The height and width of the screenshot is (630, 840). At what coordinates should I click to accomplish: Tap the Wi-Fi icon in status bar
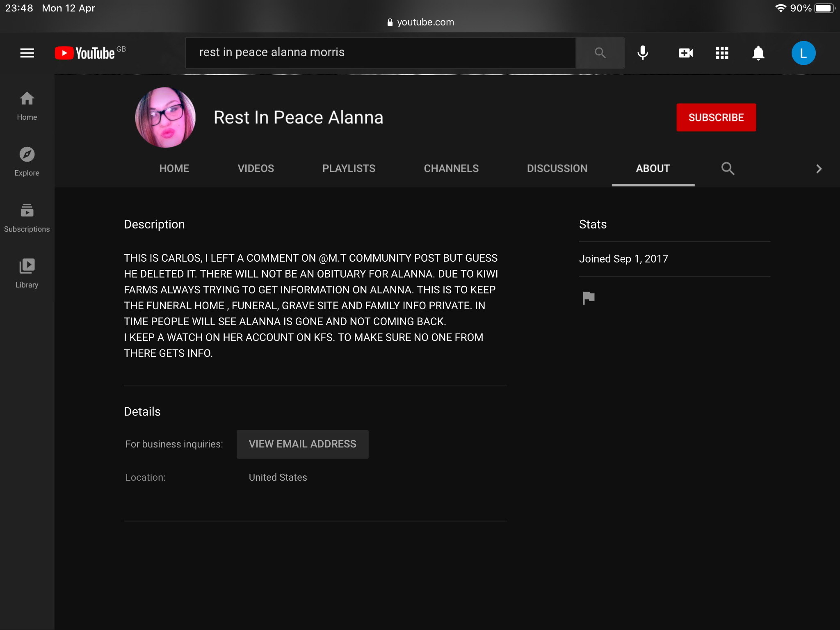(781, 8)
